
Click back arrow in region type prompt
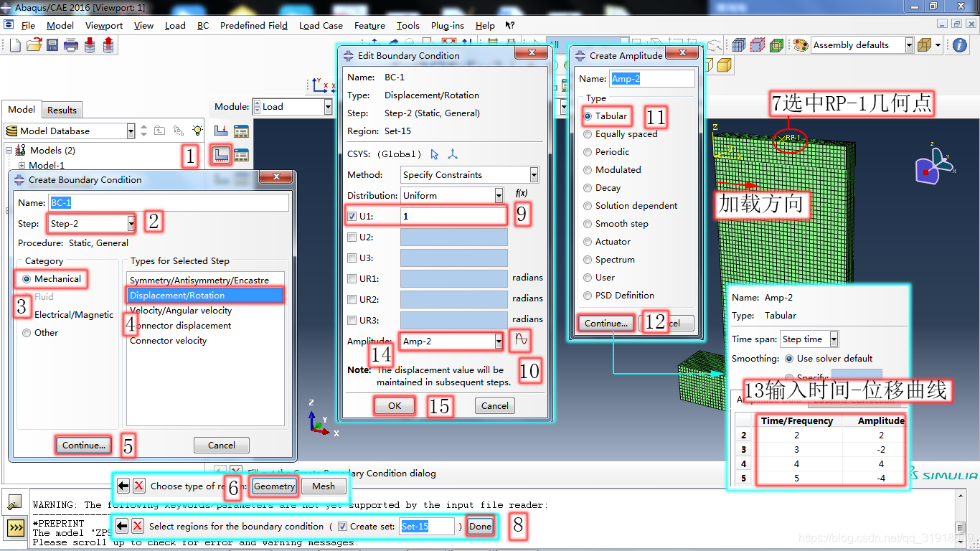tap(123, 486)
